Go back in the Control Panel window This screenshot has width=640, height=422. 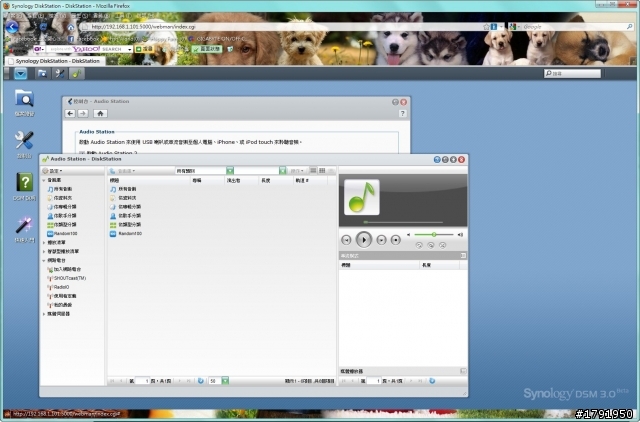[x=70, y=113]
